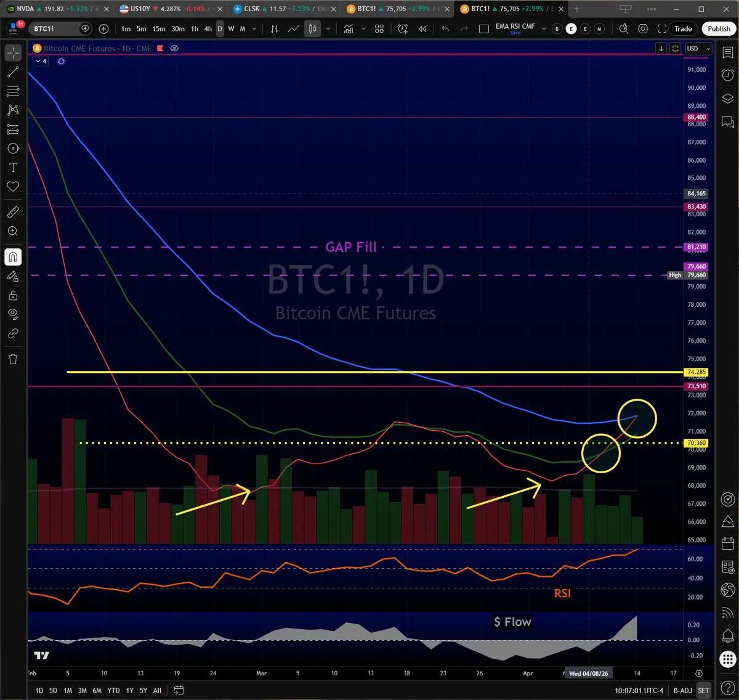Image resolution: width=739 pixels, height=700 pixels.
Task: Undo the last chart action
Action: 445,29
